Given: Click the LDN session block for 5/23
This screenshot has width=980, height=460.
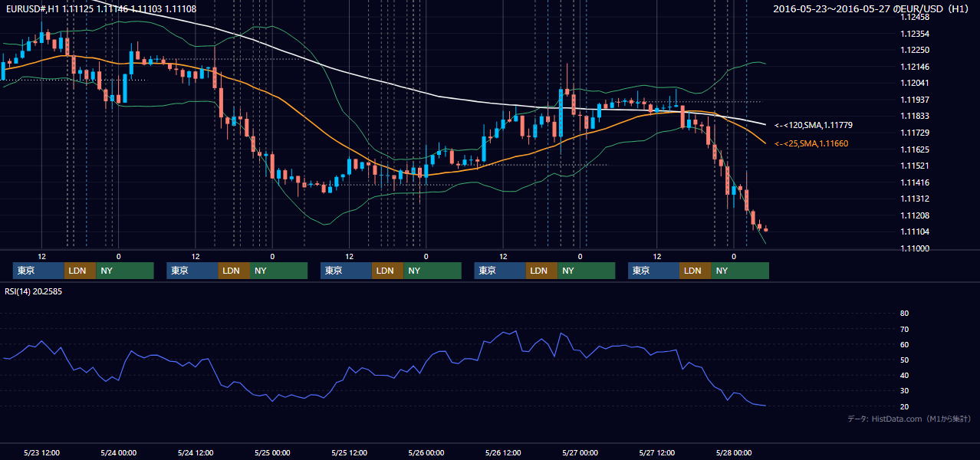Looking at the screenshot, I should [81, 271].
